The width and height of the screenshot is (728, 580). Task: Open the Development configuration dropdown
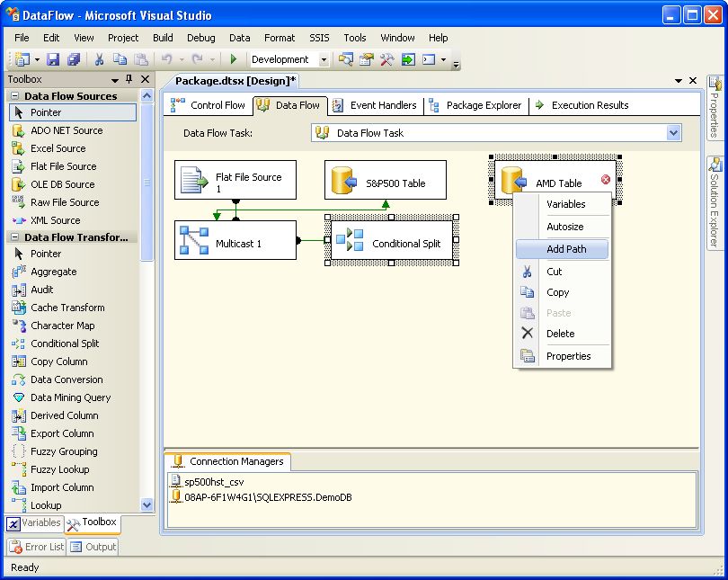pyautogui.click(x=324, y=59)
